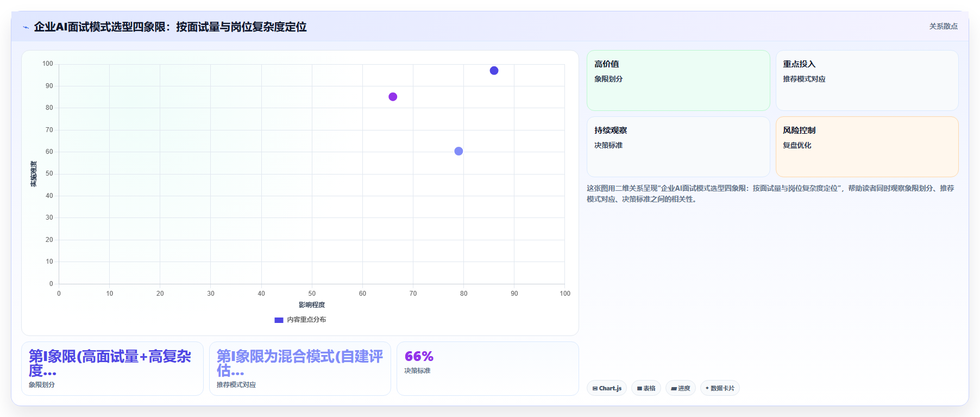Screen dimensions: 980x417
Task: Open the 高价值 quadrant card
Action: (x=678, y=80)
